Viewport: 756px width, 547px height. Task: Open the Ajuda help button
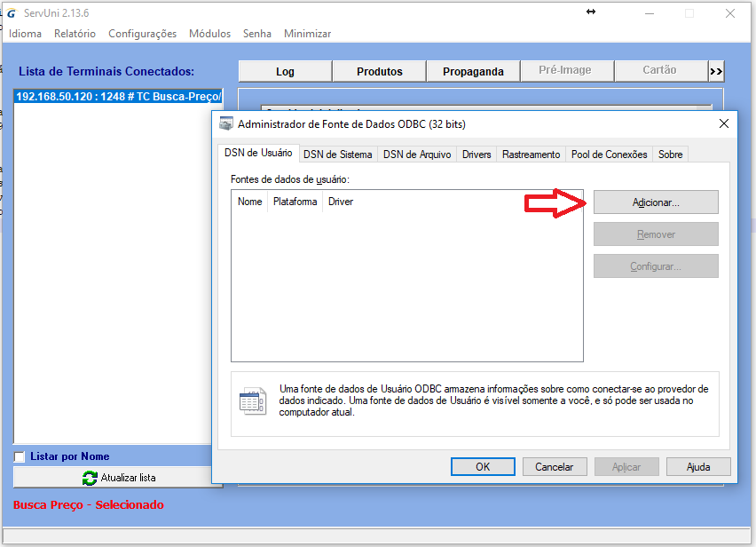point(697,466)
